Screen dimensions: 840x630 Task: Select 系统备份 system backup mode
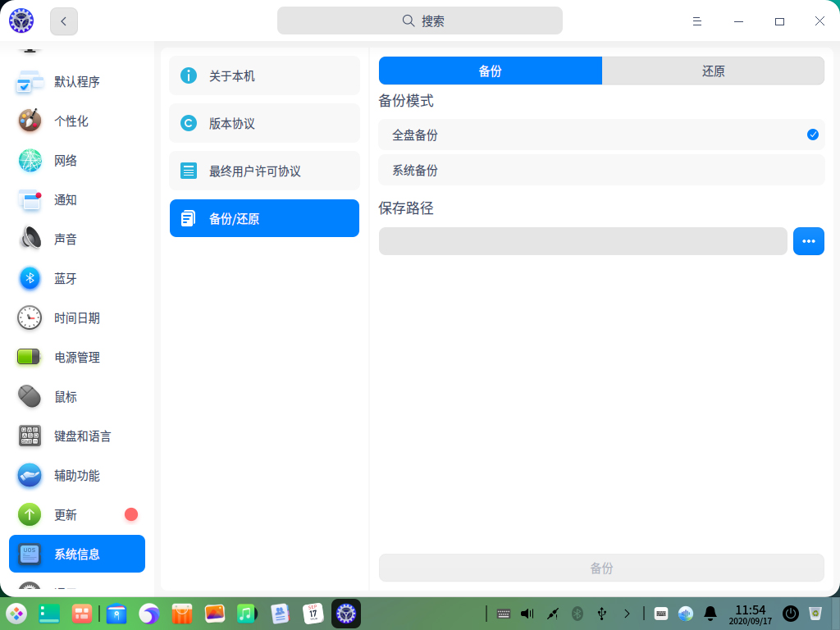(601, 169)
